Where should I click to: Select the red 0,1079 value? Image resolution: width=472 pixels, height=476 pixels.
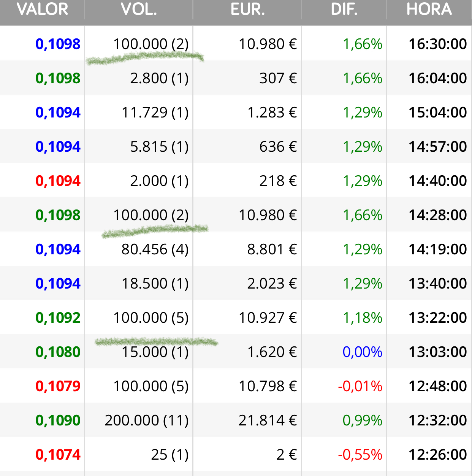pos(58,386)
